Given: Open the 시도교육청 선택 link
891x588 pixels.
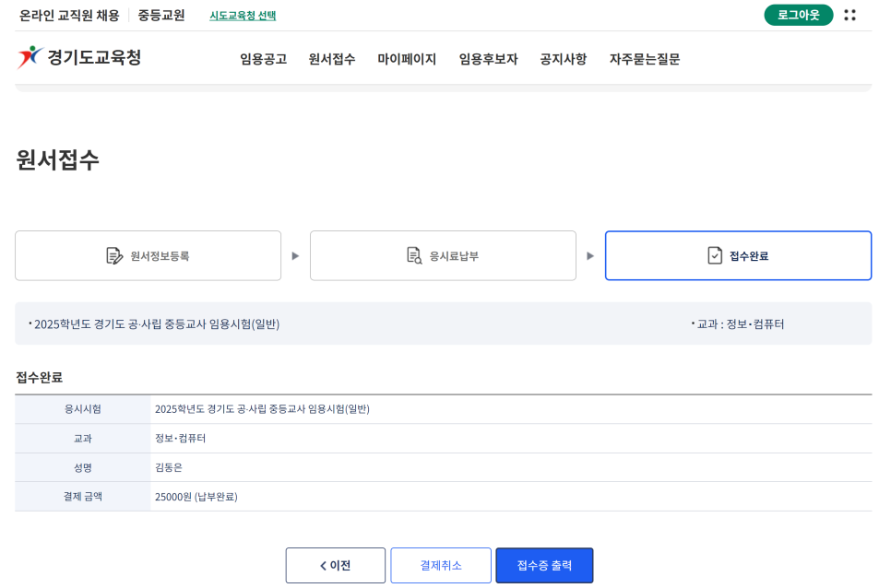Looking at the screenshot, I should (243, 16).
